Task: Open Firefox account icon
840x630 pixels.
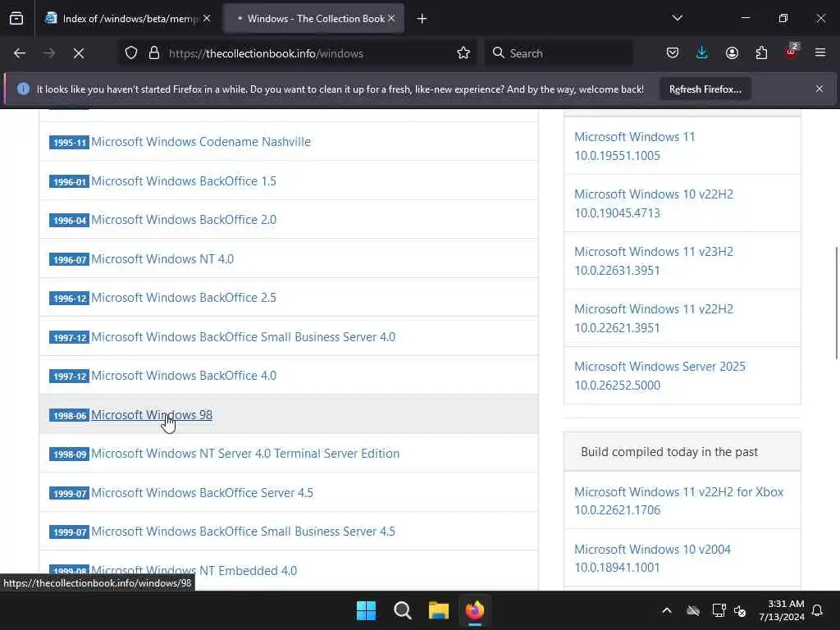Action: coord(732,53)
